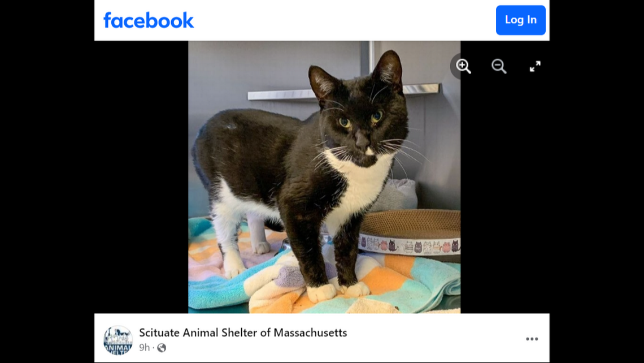644x363 pixels.
Task: Zoom out using the magnifier minus icon
Action: tap(499, 66)
